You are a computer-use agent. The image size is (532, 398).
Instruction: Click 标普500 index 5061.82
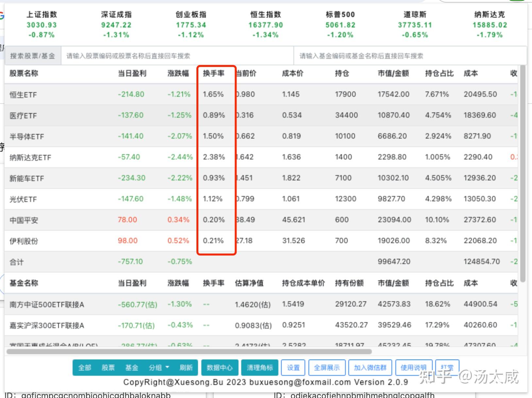tap(340, 25)
